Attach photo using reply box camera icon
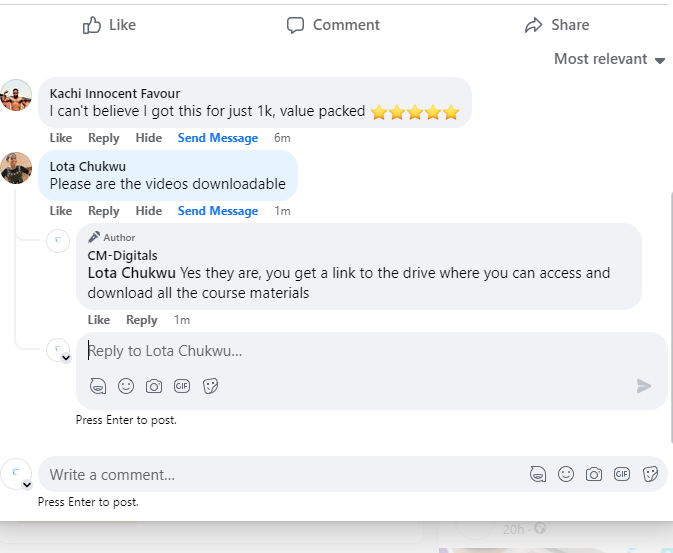 pos(154,386)
